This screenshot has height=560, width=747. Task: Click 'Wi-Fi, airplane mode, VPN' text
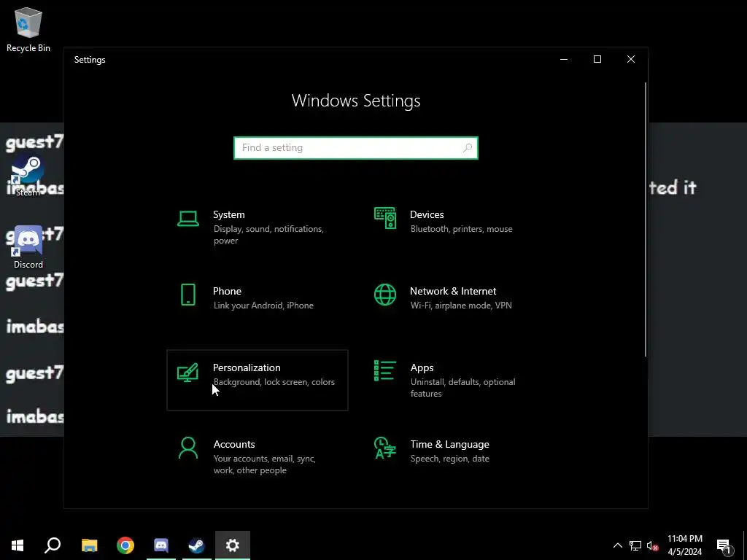[461, 306]
